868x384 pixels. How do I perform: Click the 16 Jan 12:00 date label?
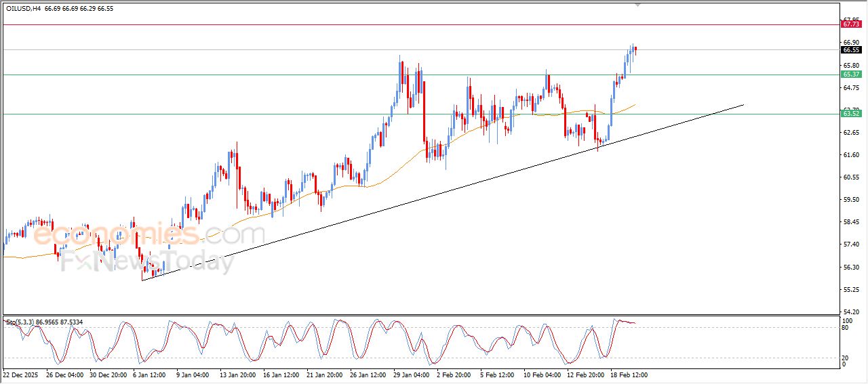[281, 374]
